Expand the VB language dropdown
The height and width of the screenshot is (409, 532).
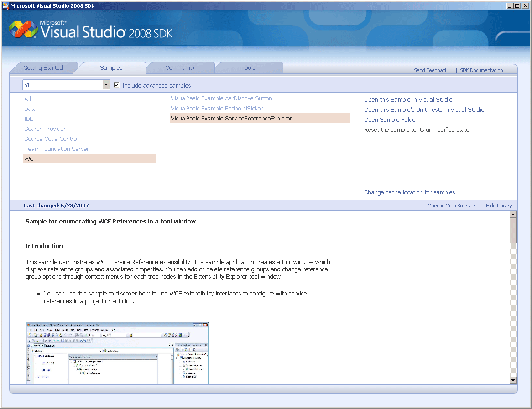pos(106,85)
